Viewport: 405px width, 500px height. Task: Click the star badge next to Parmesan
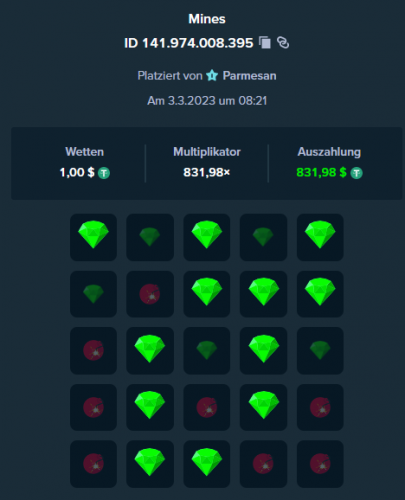point(212,76)
